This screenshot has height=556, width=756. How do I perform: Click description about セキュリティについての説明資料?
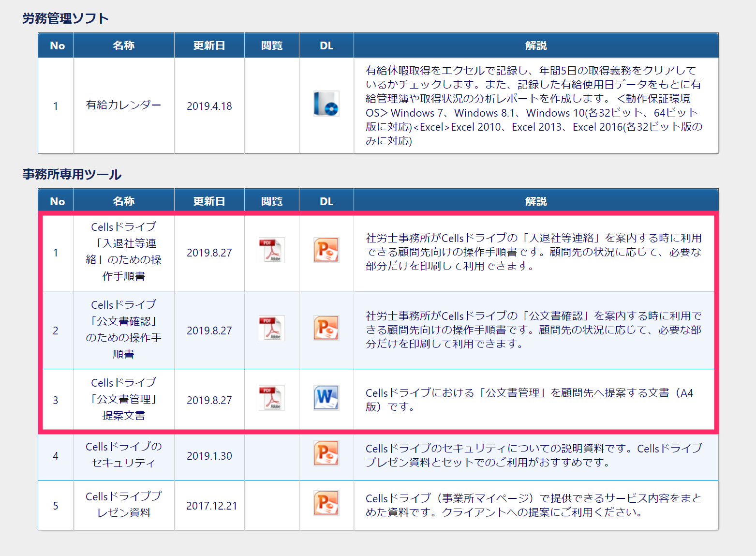pos(534,455)
